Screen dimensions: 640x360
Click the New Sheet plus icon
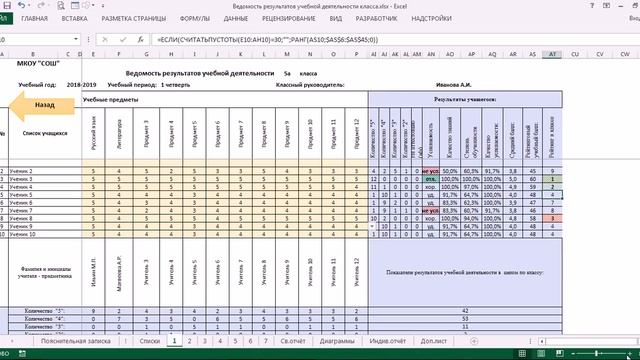click(x=474, y=341)
